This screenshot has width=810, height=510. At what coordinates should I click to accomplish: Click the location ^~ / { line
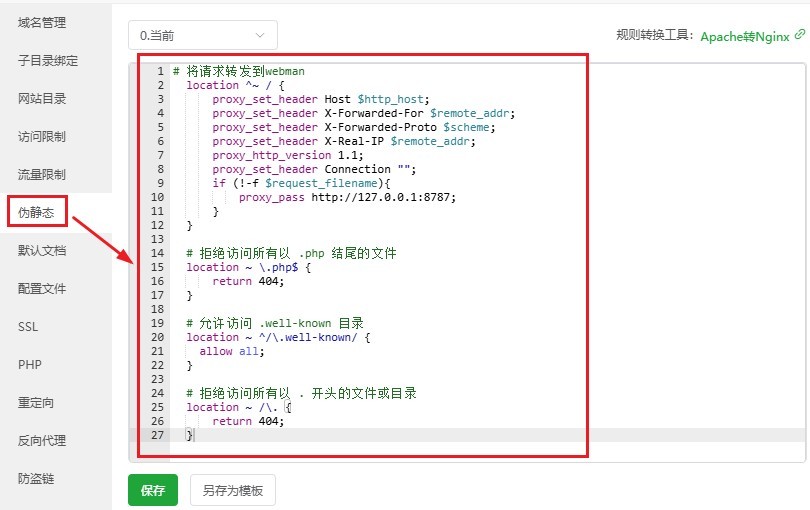(236, 85)
